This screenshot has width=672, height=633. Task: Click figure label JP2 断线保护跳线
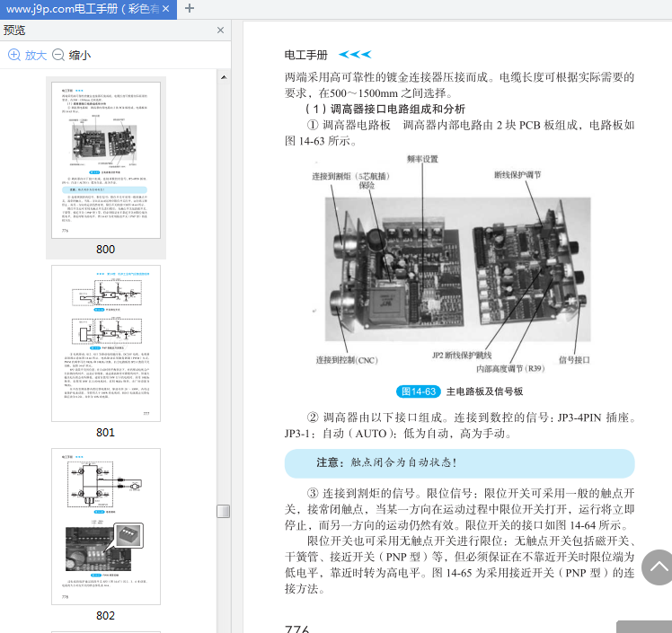pos(462,355)
